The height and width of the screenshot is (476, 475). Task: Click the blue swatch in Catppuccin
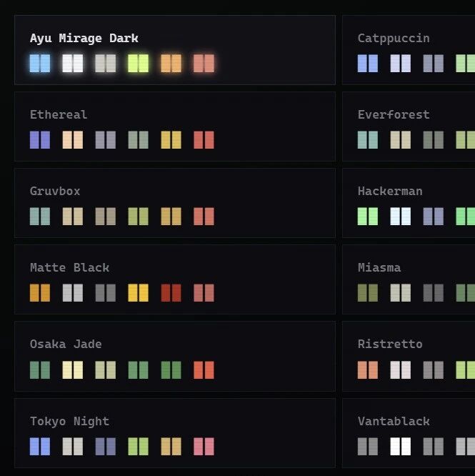pos(368,64)
